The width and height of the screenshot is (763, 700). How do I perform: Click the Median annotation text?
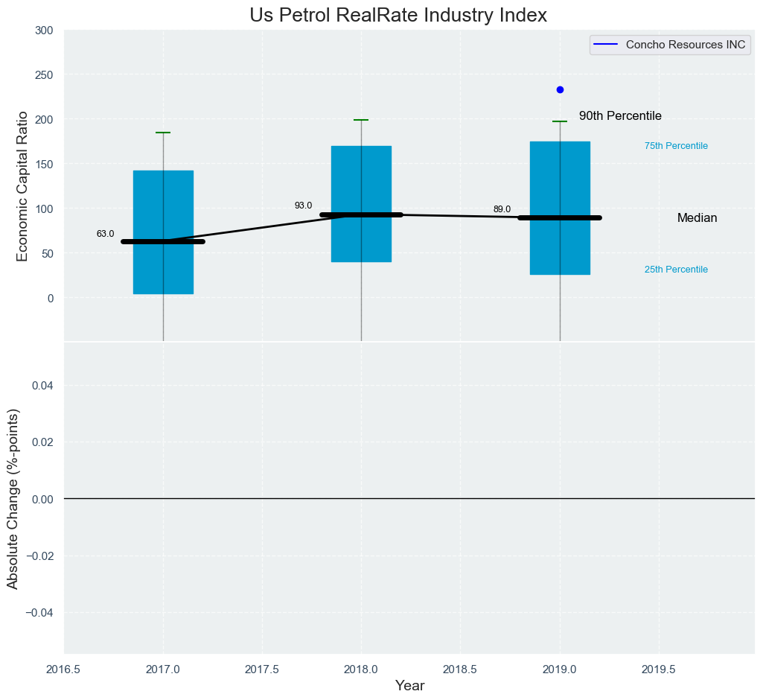click(697, 218)
